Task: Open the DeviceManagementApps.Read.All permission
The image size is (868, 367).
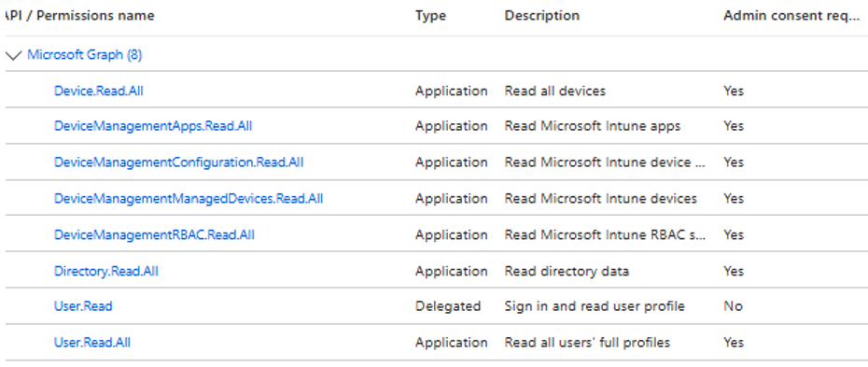Action: coord(153,126)
